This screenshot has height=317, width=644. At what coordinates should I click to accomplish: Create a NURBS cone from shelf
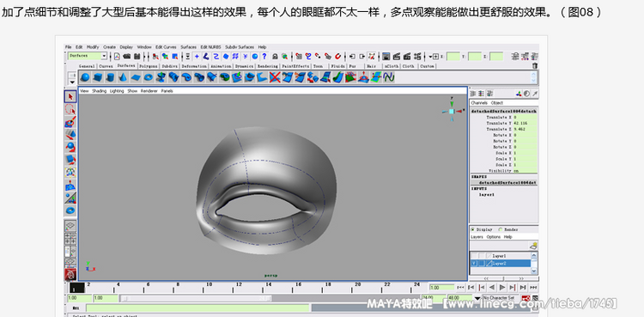[123, 76]
